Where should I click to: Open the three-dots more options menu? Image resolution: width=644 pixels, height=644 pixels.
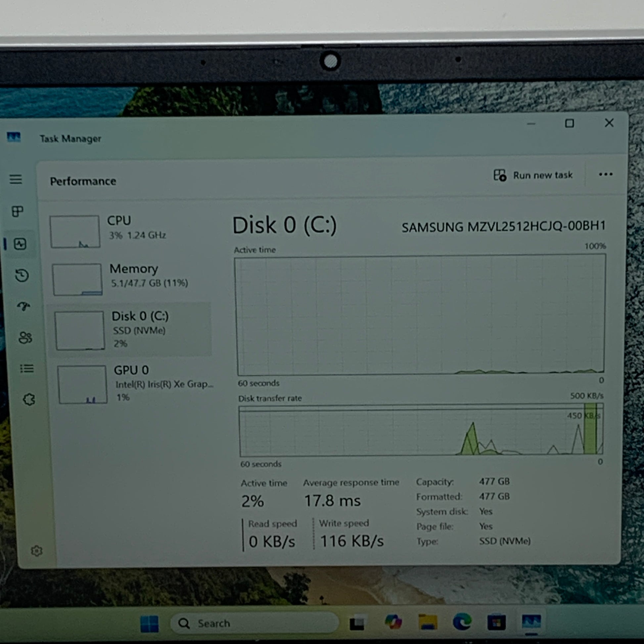605,174
